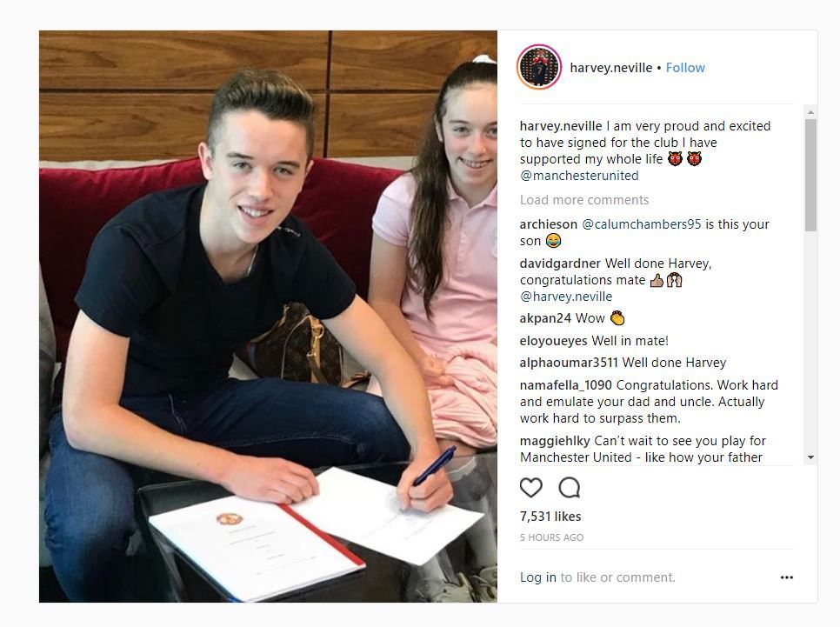Follow harvey.neville
Screen dimensions: 840x627
click(685, 68)
